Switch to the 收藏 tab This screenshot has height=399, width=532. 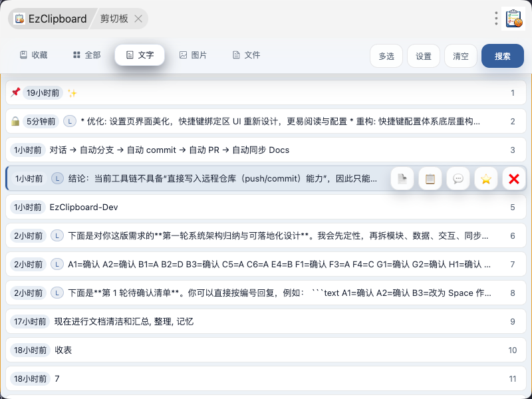pyautogui.click(x=34, y=55)
